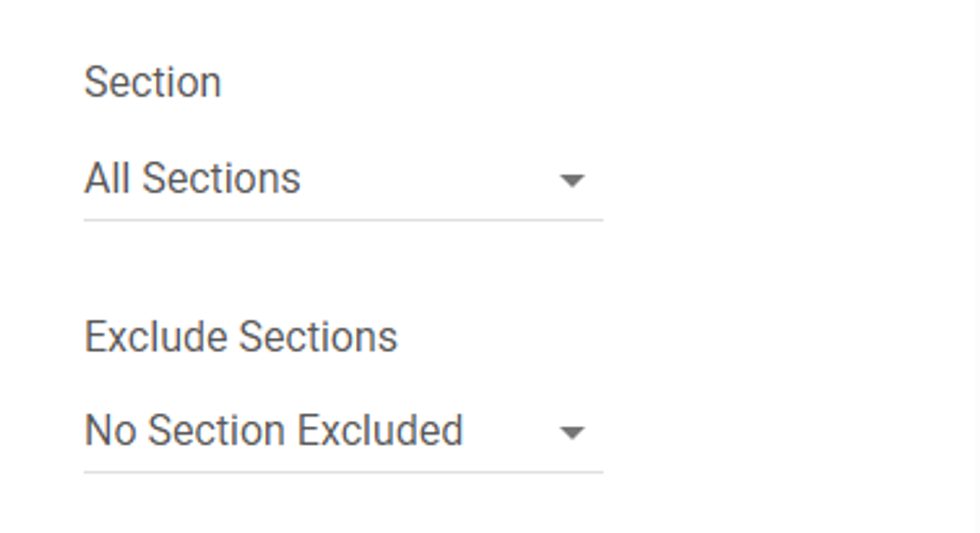Viewport: 980px width, 533px height.
Task: Toggle the Section list using its triangle
Action: (x=571, y=181)
